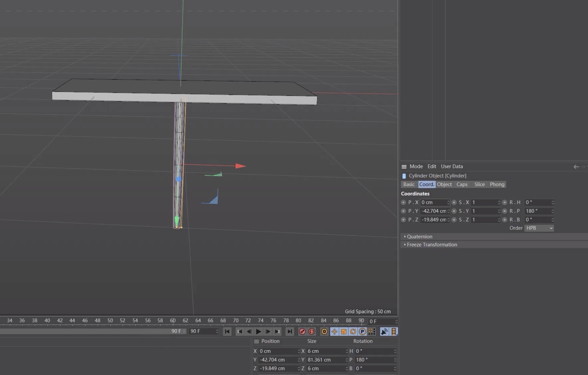Switch to the Slice tab
Image resolution: width=588 pixels, height=375 pixels.
[479, 185]
